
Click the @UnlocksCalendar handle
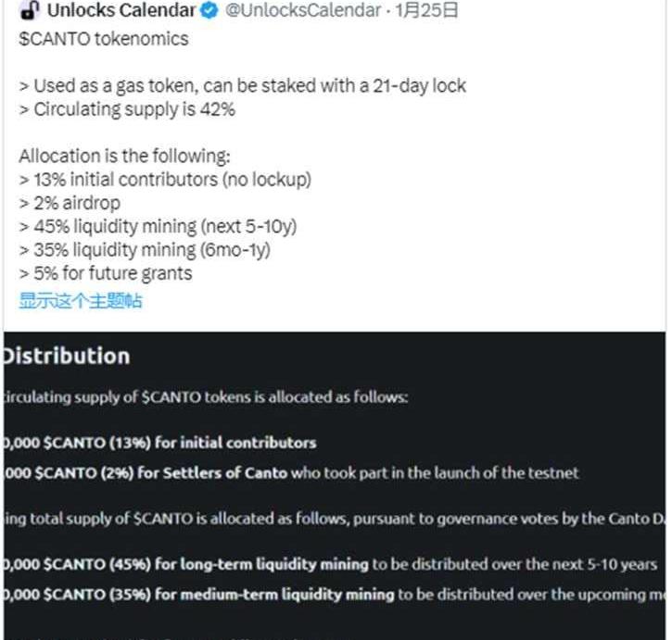point(302,11)
